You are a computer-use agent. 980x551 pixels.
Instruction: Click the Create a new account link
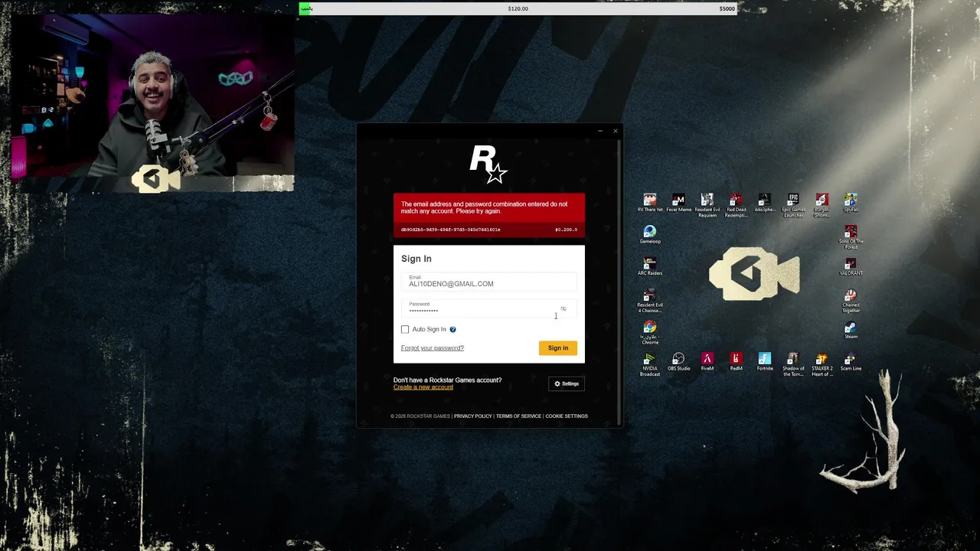click(423, 387)
